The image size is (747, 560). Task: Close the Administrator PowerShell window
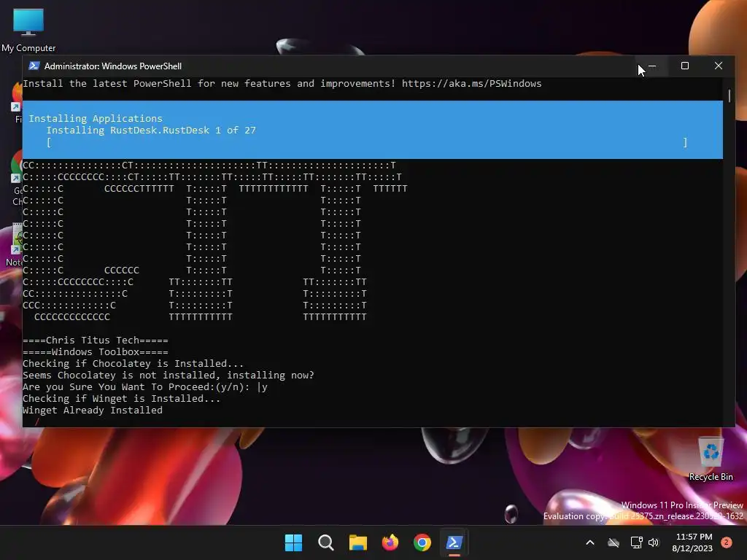coord(719,66)
